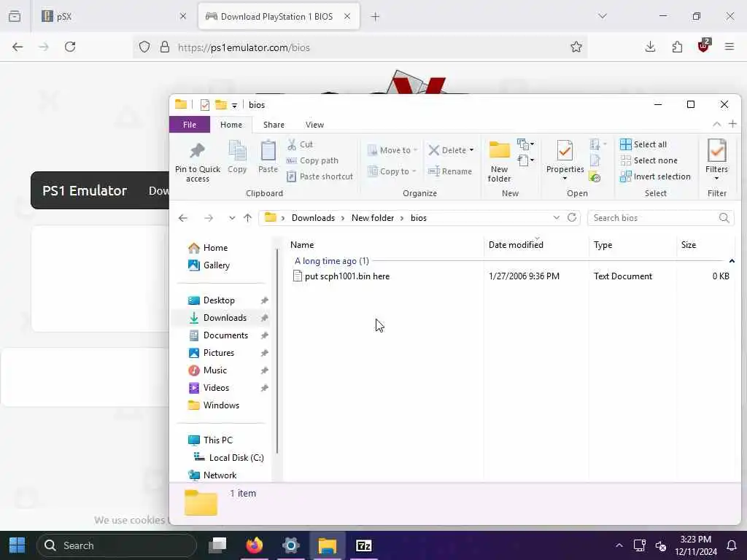This screenshot has height=560, width=747.
Task: Click New folder in address breadcrumb
Action: tap(373, 218)
